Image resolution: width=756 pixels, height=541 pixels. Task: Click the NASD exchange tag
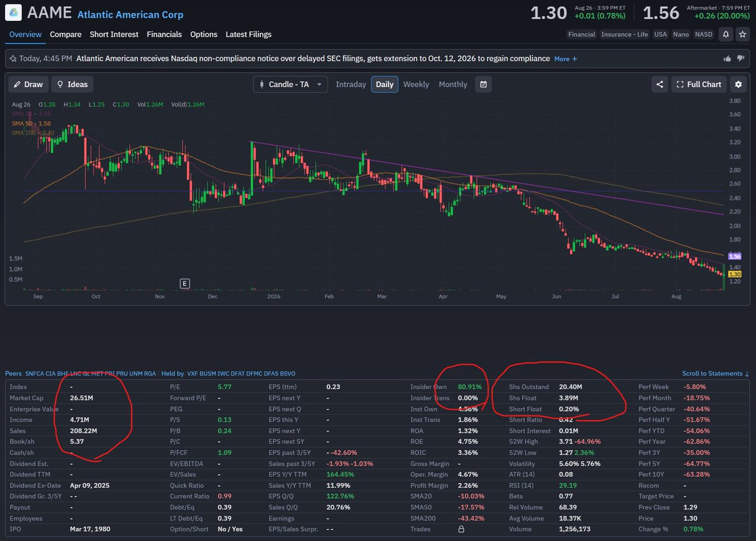tap(703, 35)
